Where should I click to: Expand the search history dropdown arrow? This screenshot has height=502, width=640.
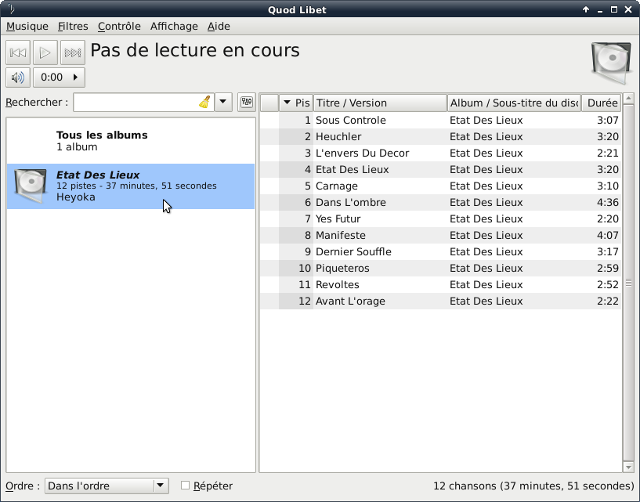click(x=222, y=102)
